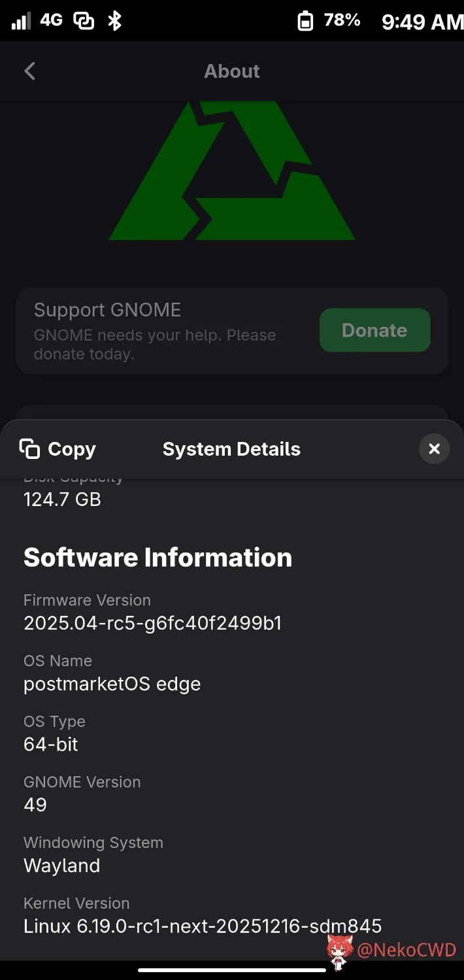Image resolution: width=464 pixels, height=980 pixels.
Task: Tap the battery indicator icon
Action: click(305, 22)
